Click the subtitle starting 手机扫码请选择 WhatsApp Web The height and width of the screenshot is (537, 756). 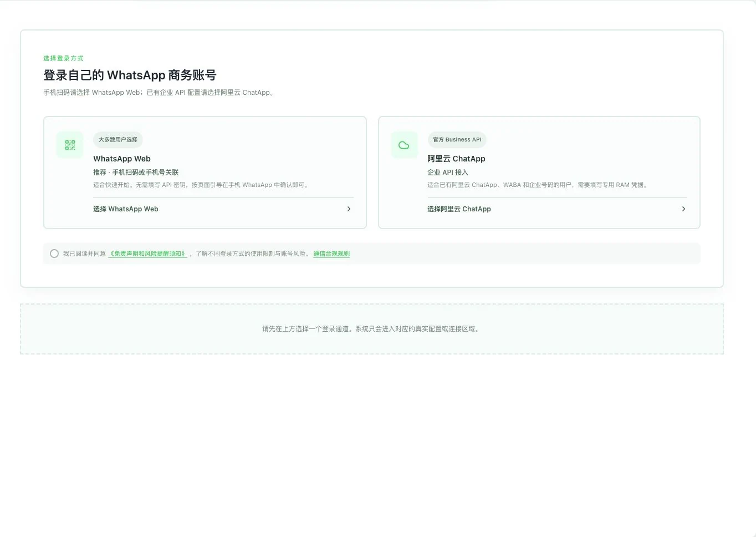[x=160, y=93]
